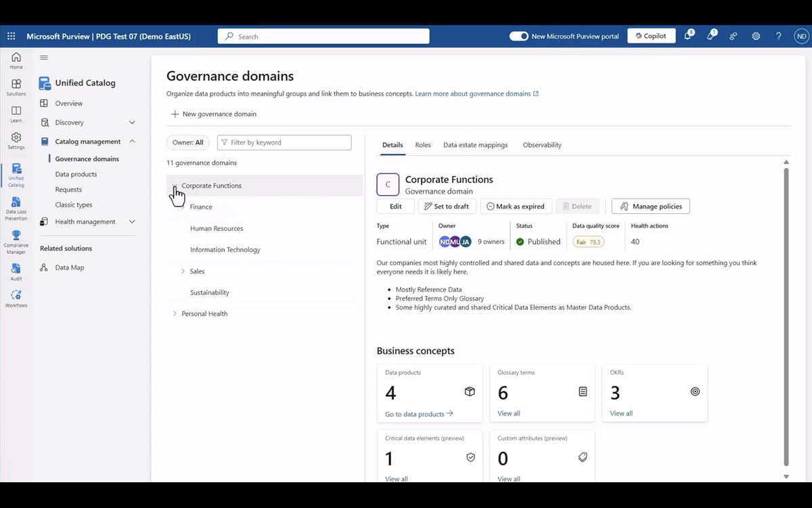Viewport: 812px width, 508px height.
Task: Open help question mark icon
Action: [779, 37]
